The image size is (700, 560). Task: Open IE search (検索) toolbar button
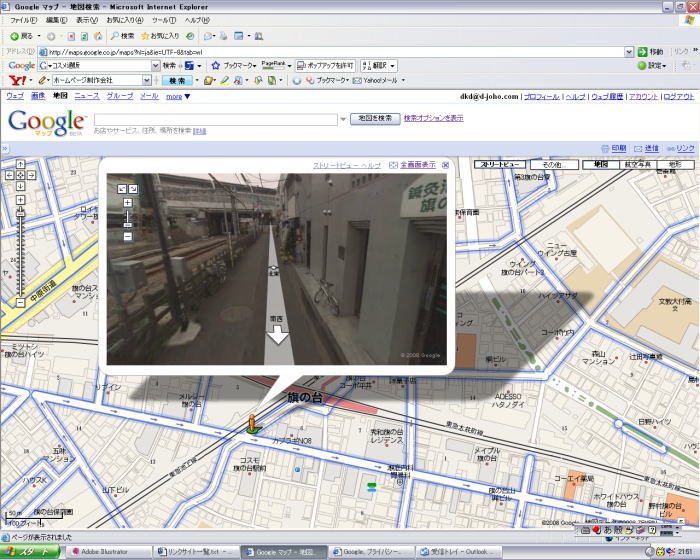tap(122, 36)
